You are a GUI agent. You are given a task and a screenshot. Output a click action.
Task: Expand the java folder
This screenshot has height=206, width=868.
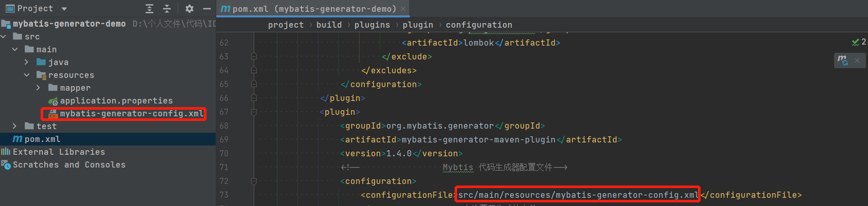click(27, 62)
